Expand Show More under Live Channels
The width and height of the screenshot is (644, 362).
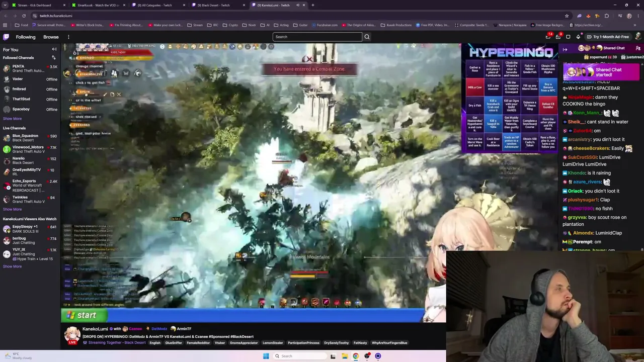tap(12, 209)
